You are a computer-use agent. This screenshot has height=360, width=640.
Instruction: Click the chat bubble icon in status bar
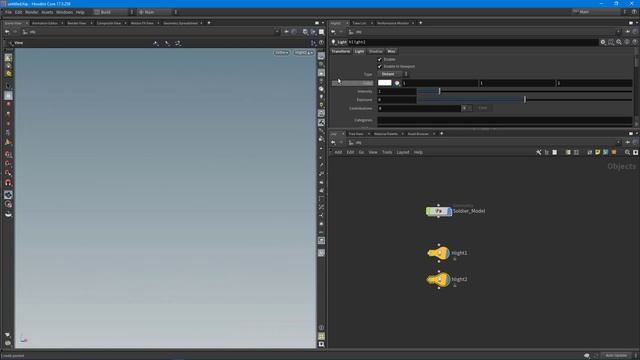point(587,356)
